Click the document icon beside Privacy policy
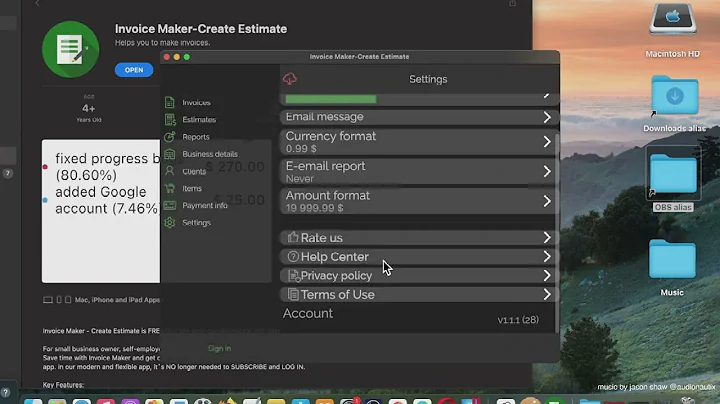Image resolution: width=720 pixels, height=404 pixels. (293, 275)
